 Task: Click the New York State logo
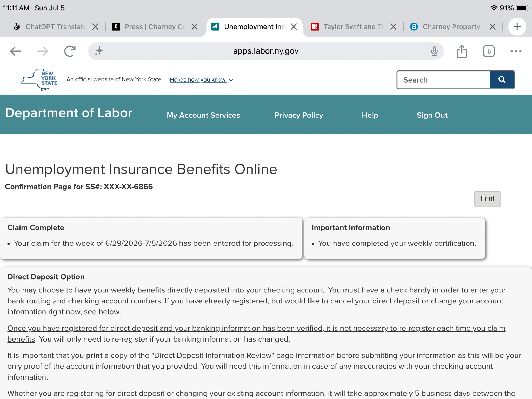39,79
